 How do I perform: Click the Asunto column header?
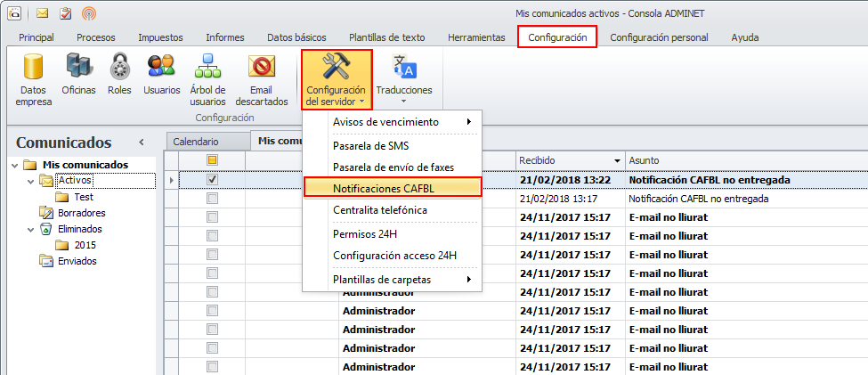click(746, 160)
